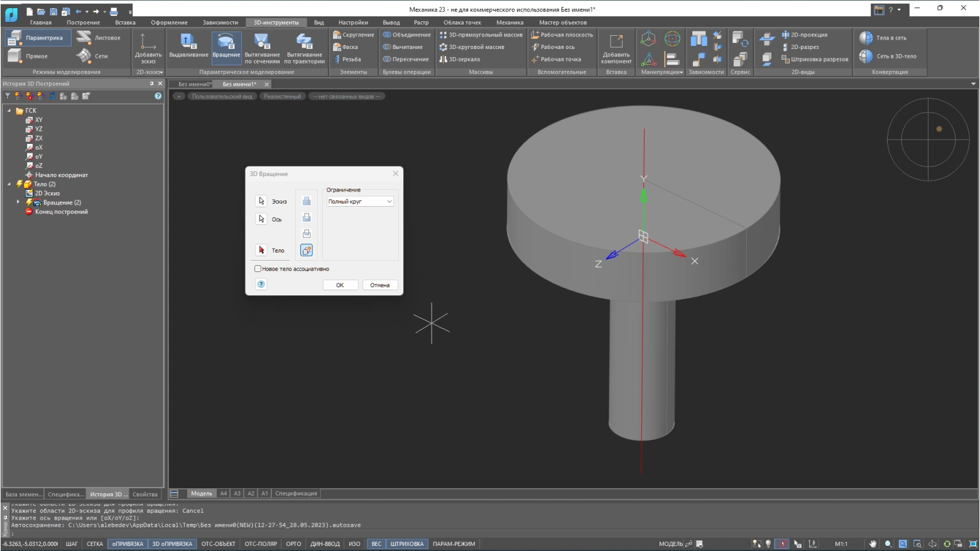980x551 pixels.
Task: Switch to the Свойства panel tab
Action: pos(145,494)
